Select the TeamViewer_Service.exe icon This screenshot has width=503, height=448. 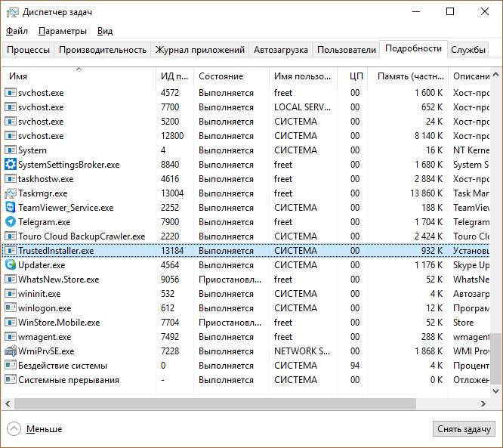click(11, 208)
